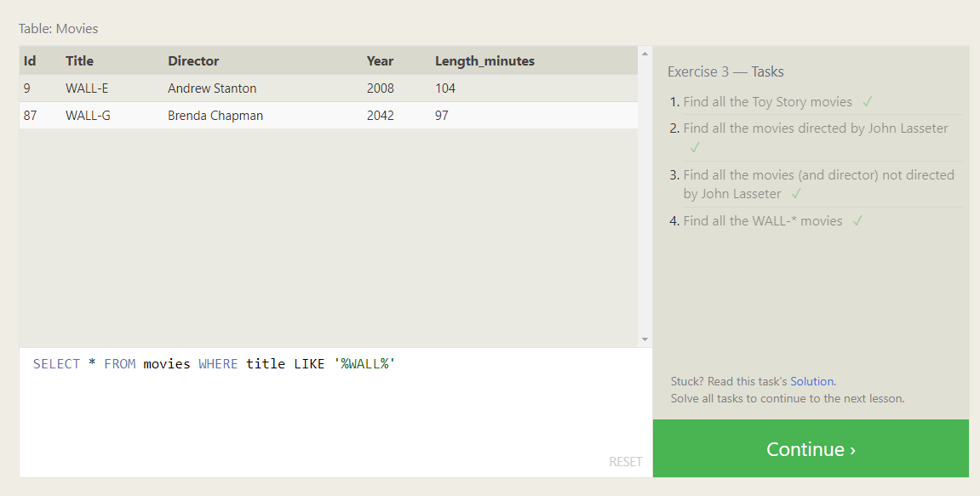The height and width of the screenshot is (496, 980).
Task: Select the Year column header
Action: [380, 60]
